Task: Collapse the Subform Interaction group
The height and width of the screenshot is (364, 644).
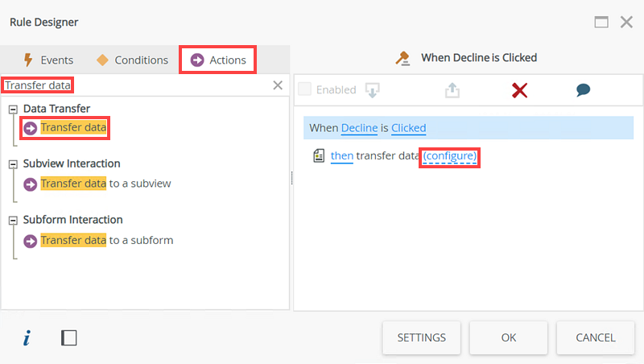Action: 14,221
